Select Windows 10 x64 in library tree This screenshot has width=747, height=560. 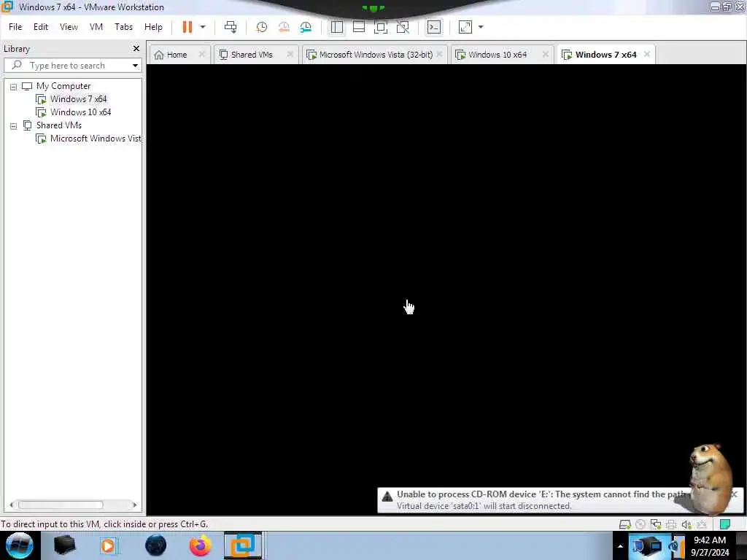[80, 112]
